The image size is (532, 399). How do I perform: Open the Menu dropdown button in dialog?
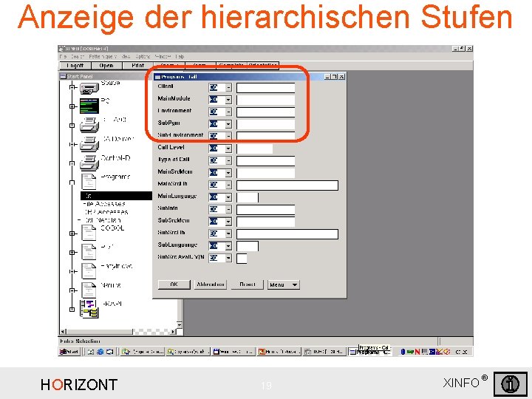pos(284,284)
